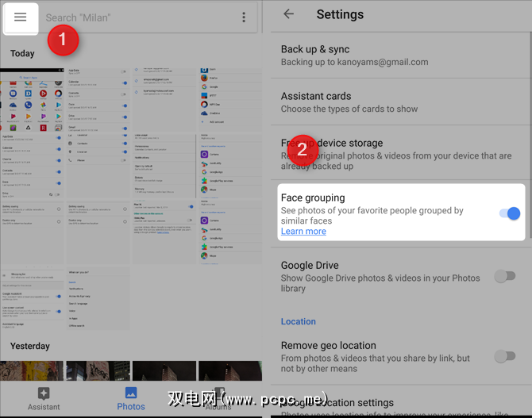Click the Face grouping title
Viewport: 532px width, 418px height.
[x=313, y=197]
